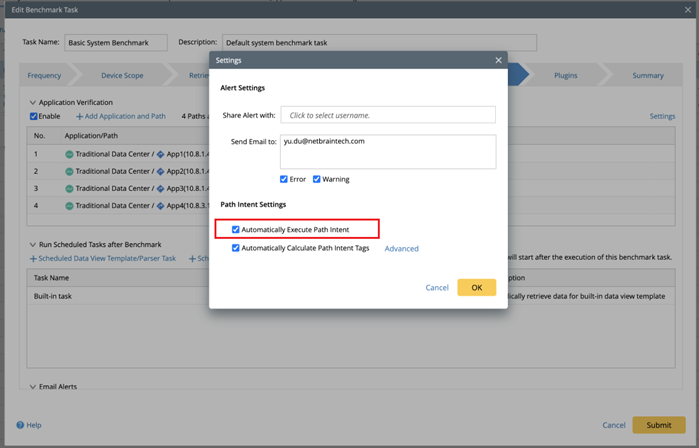Uncheck the Error alert checkbox
Viewport: 699px width, 448px height.
pyautogui.click(x=284, y=180)
